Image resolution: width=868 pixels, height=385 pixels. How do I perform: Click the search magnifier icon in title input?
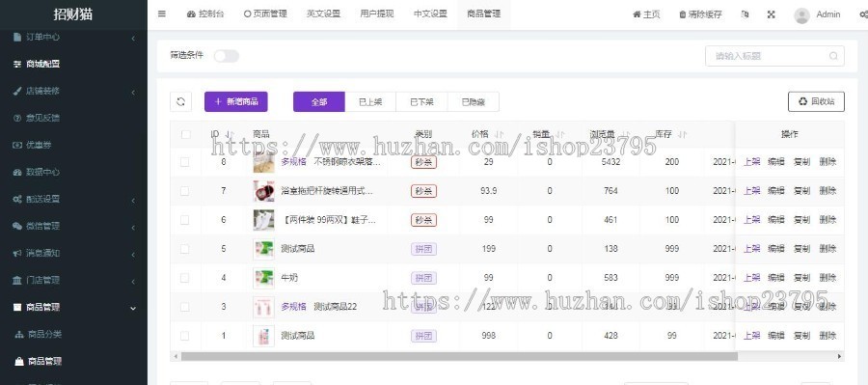(x=833, y=56)
